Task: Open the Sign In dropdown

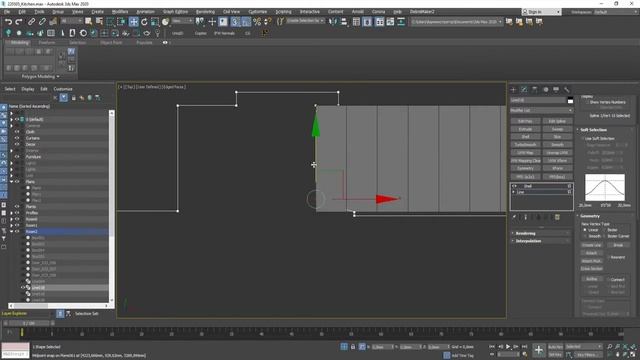Action: pos(541,12)
